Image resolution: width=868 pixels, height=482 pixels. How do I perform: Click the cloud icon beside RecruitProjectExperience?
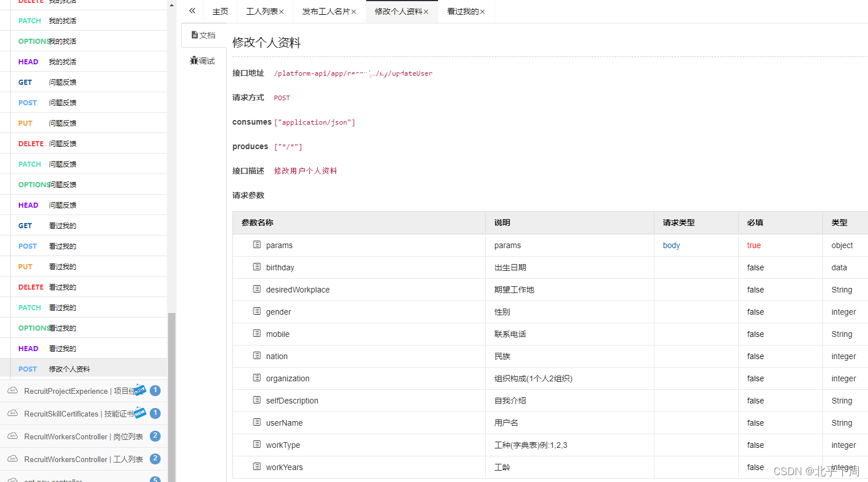click(13, 390)
